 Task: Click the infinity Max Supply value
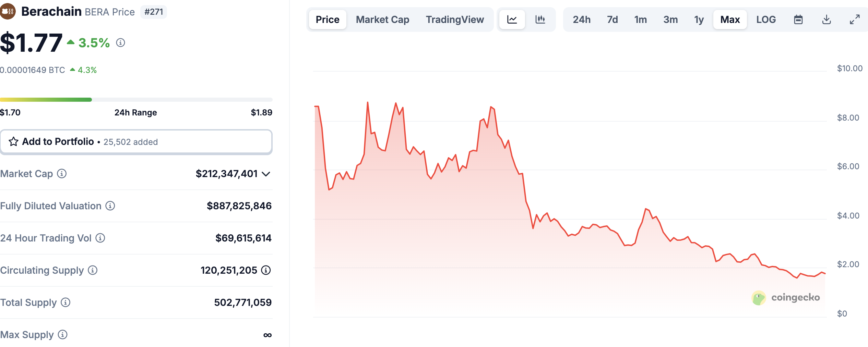click(267, 335)
